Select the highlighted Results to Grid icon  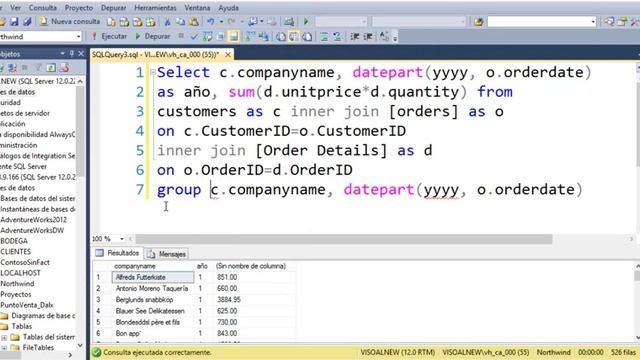point(294,37)
